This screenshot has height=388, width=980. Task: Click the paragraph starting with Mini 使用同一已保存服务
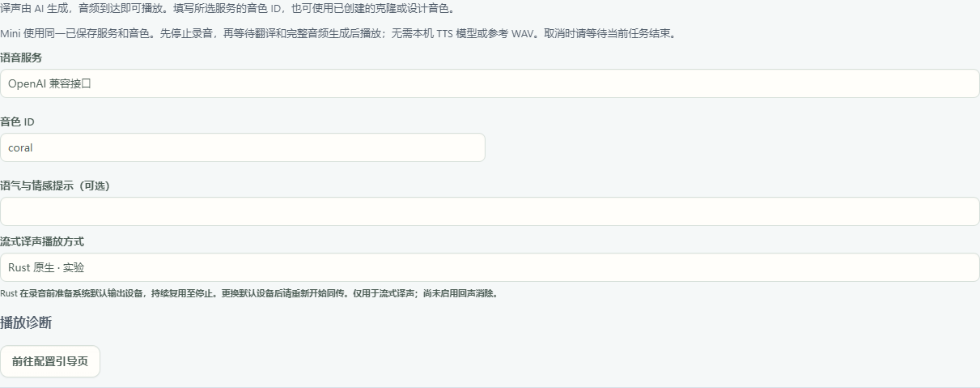[338, 34]
